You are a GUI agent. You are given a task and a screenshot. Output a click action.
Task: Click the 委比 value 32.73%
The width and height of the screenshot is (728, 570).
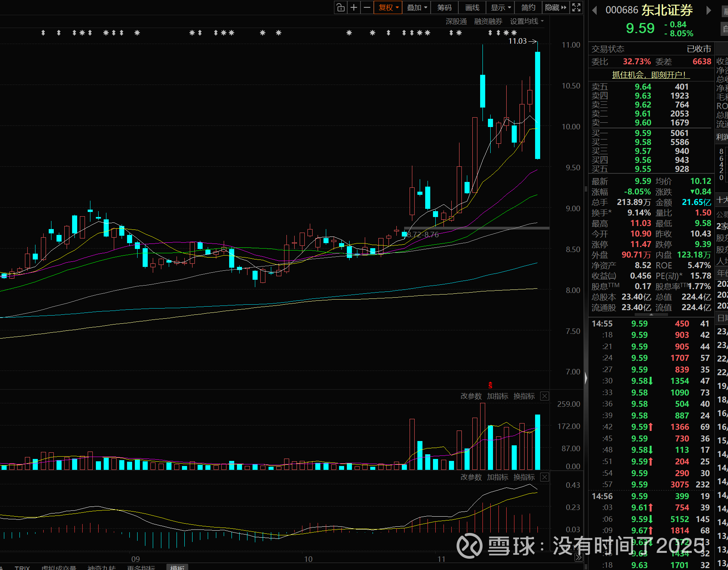[637, 62]
